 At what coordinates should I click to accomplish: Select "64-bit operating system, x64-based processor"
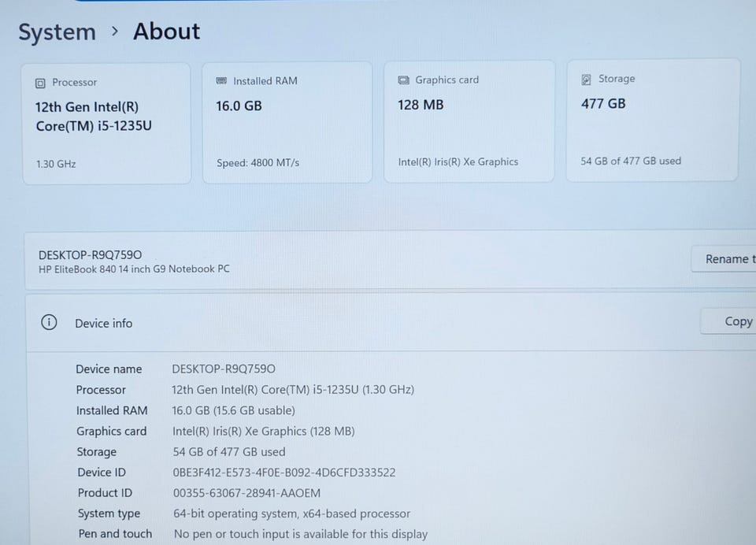pyautogui.click(x=292, y=513)
